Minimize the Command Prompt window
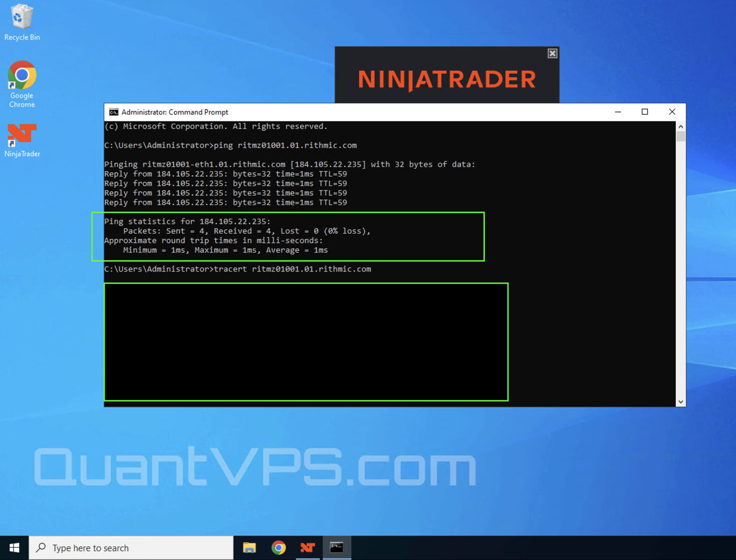This screenshot has height=560, width=736. 618,112
